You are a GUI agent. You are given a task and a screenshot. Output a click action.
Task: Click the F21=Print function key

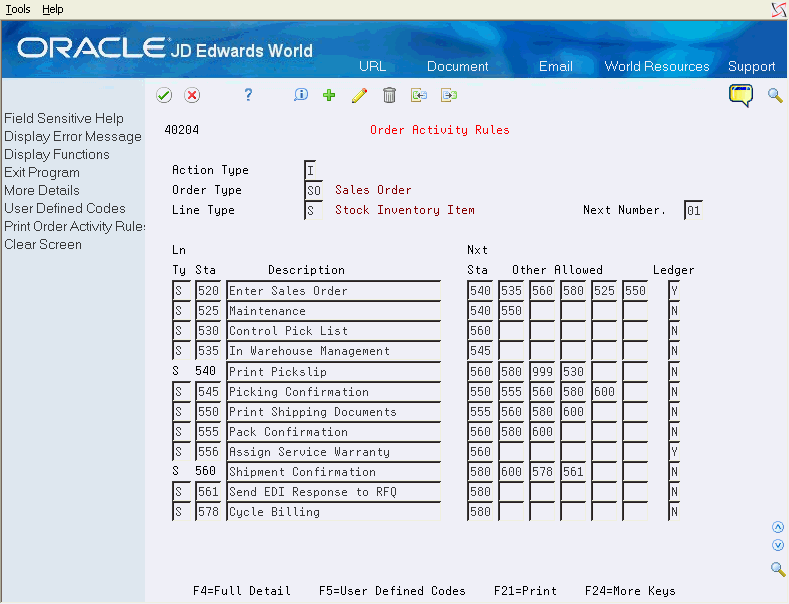(x=525, y=590)
